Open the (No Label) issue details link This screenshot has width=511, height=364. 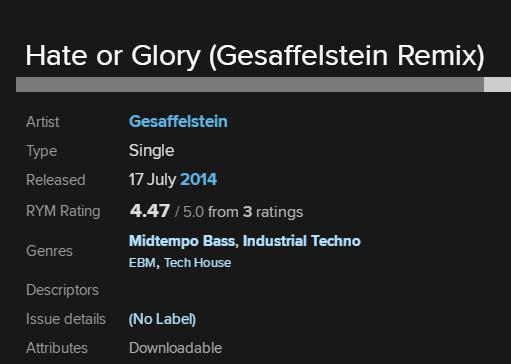(x=162, y=319)
